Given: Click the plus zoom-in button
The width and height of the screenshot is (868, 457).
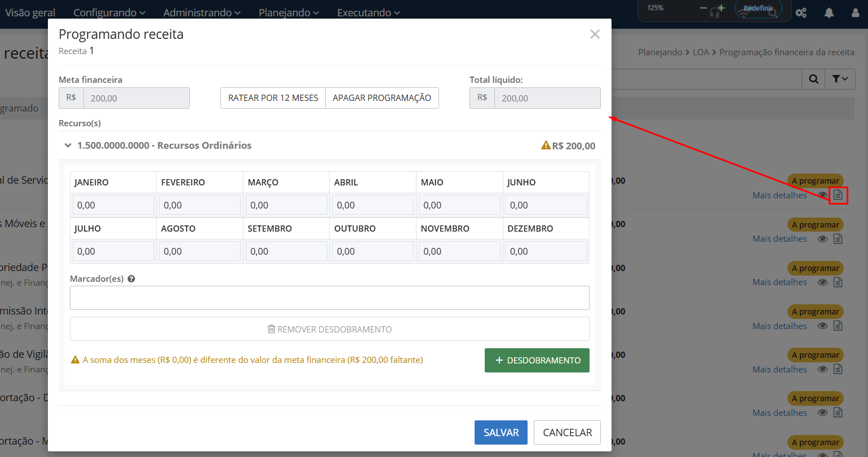Looking at the screenshot, I should coord(721,8).
